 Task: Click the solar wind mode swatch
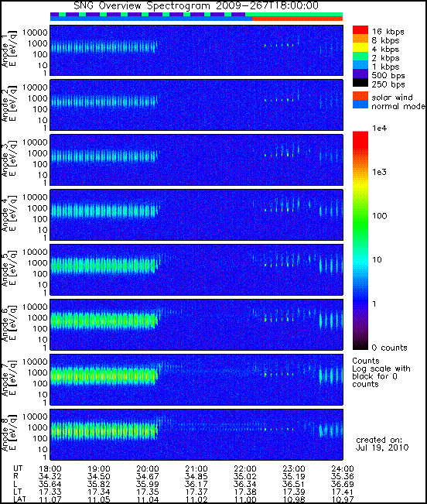360,96
